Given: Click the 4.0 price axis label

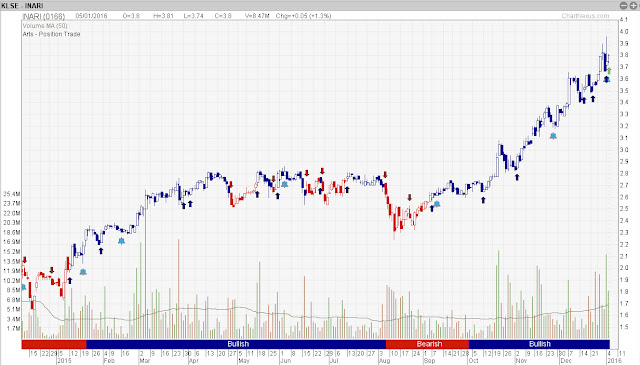Looking at the screenshot, I should (624, 31).
